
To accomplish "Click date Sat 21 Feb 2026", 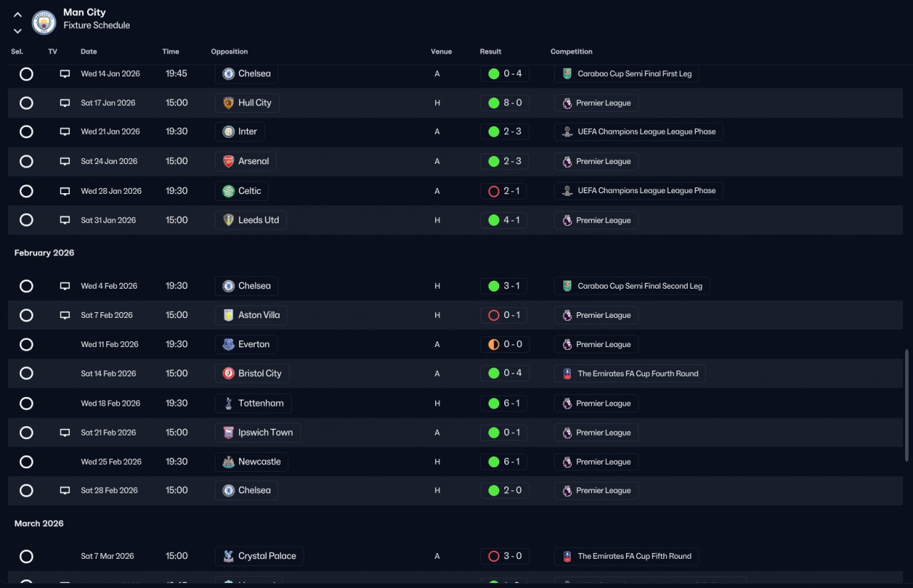I will (x=108, y=433).
